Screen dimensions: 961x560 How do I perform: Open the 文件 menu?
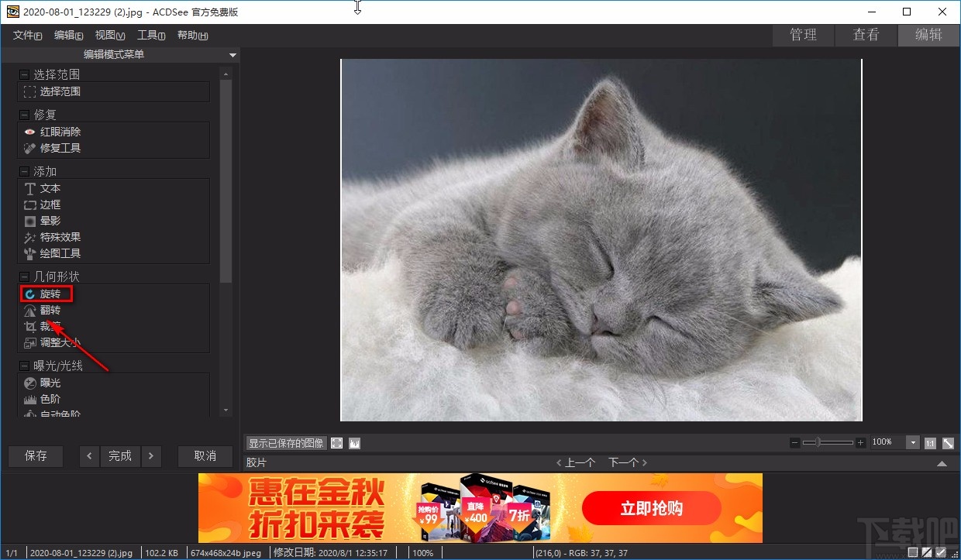click(28, 35)
